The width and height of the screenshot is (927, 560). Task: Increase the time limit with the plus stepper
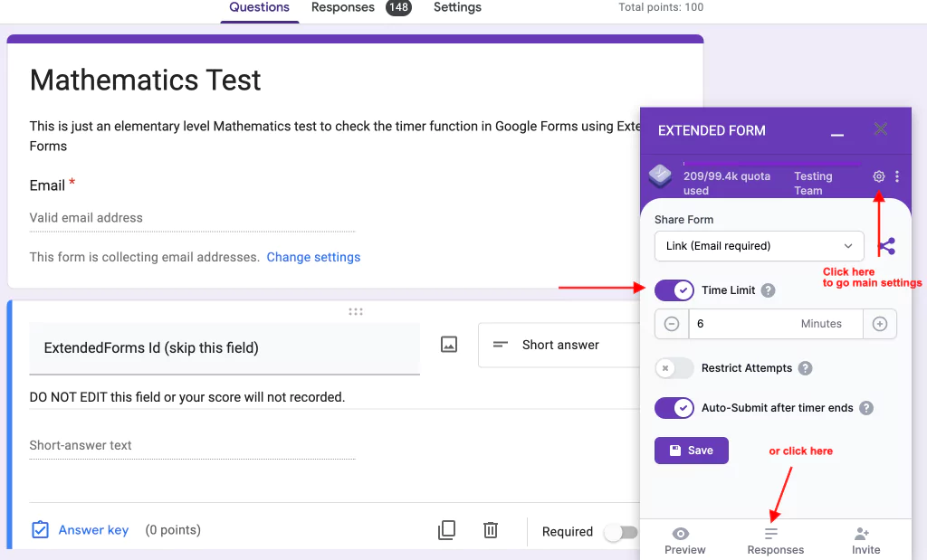pos(880,323)
